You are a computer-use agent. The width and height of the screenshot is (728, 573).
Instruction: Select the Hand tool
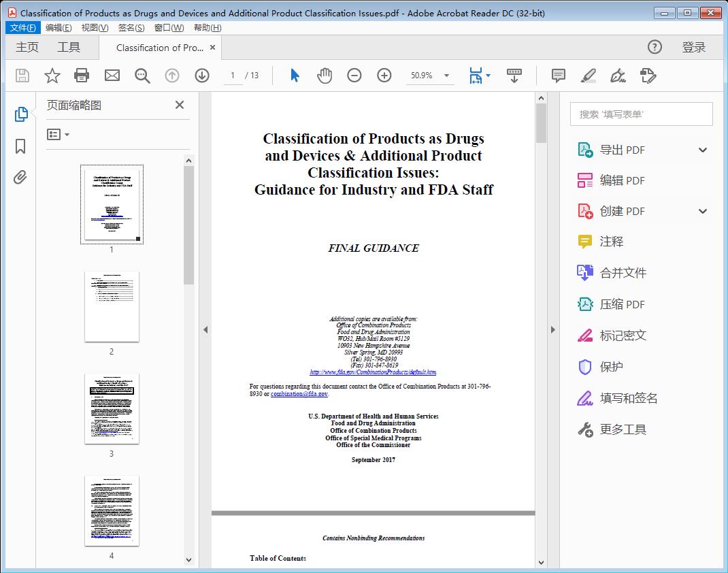coord(325,76)
